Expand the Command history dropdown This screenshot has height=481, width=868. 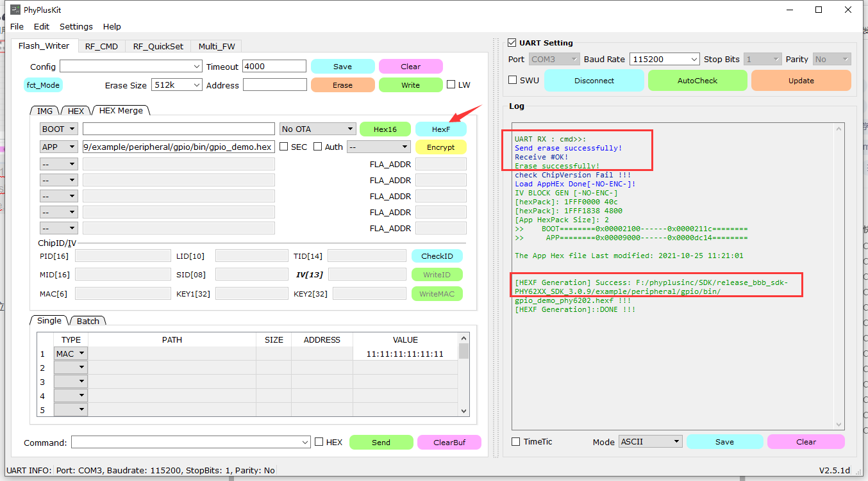(x=305, y=443)
